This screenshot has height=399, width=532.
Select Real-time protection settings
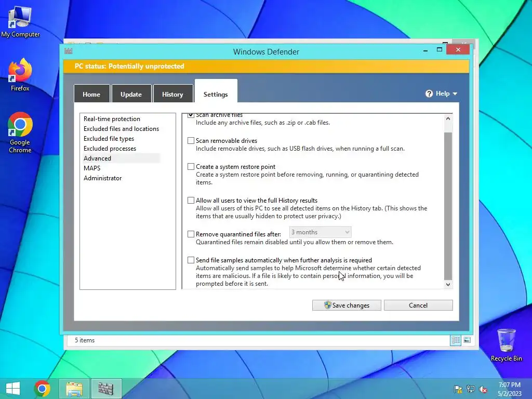112,119
